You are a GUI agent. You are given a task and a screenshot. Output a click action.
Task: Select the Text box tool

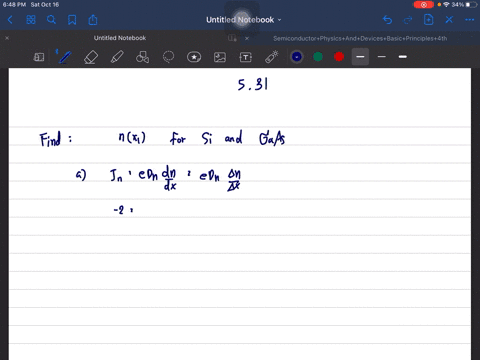(246, 57)
